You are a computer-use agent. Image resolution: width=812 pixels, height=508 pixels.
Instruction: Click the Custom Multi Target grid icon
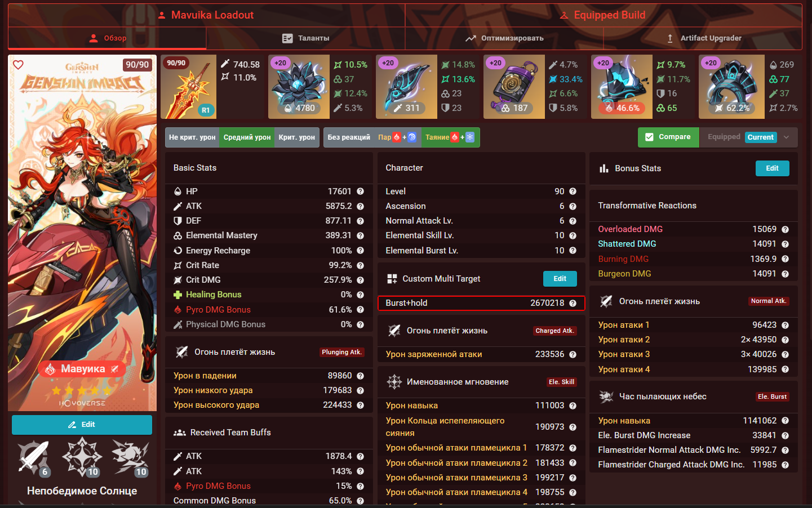tap(392, 279)
